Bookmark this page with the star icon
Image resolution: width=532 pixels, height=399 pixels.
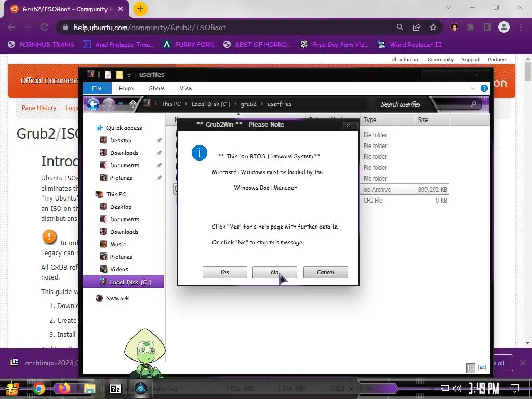coord(433,27)
